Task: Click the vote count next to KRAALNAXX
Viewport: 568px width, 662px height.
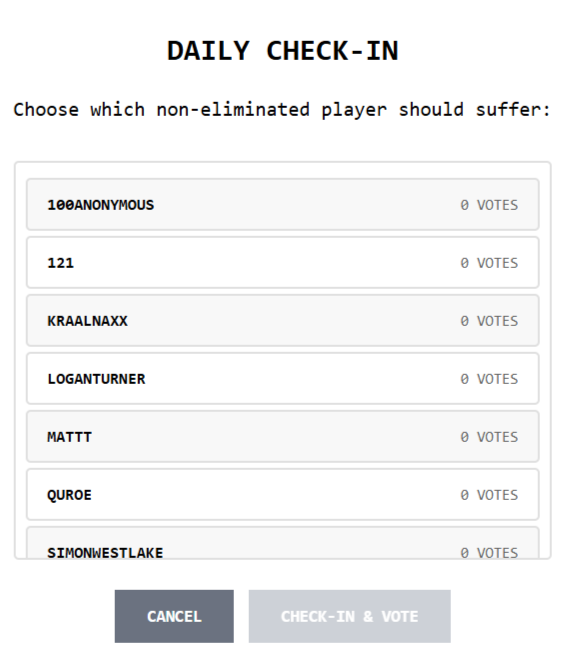Action: point(489,321)
